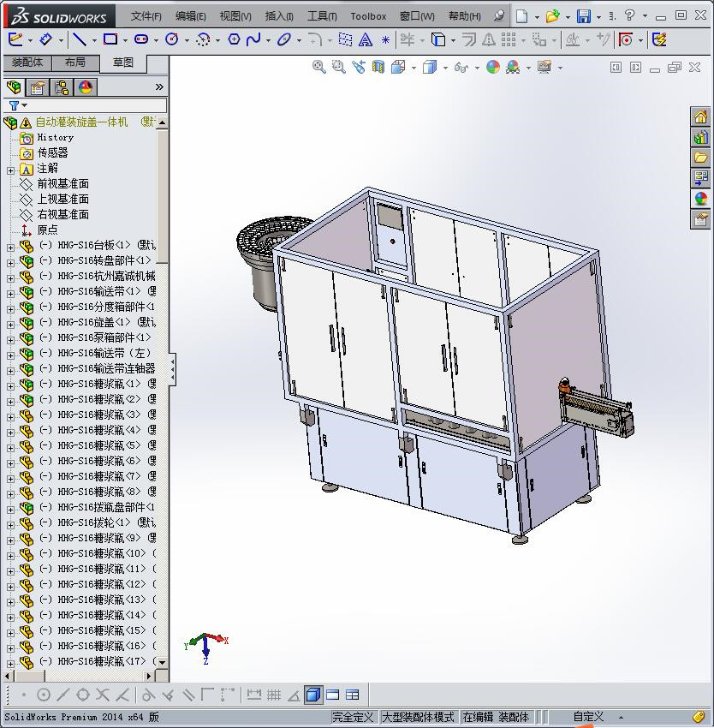Open the 编辑(E) menu
The image size is (714, 728).
pyautogui.click(x=190, y=16)
